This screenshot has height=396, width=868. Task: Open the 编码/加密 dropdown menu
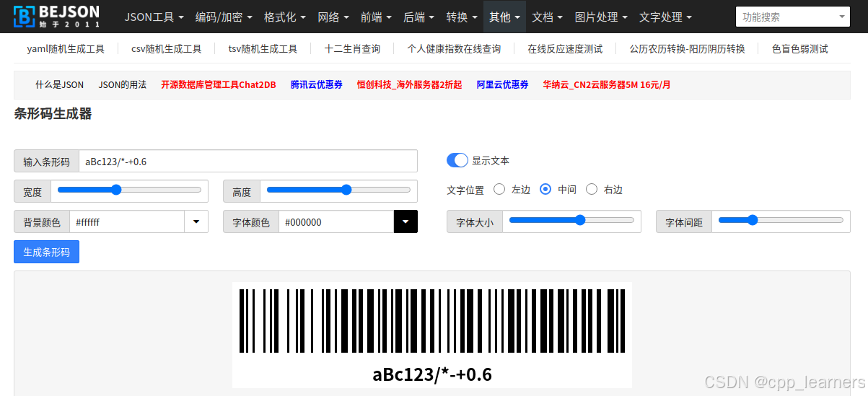(x=223, y=17)
